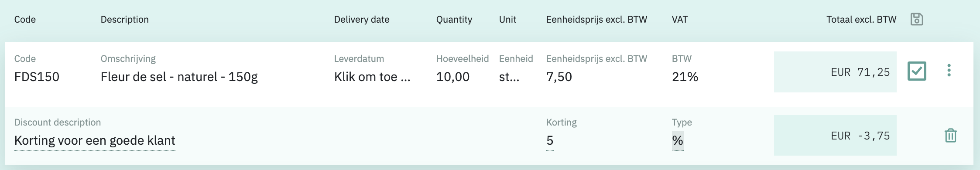Open the Eenheid unit dropdown
Screen dimensions: 980x170
(511, 77)
